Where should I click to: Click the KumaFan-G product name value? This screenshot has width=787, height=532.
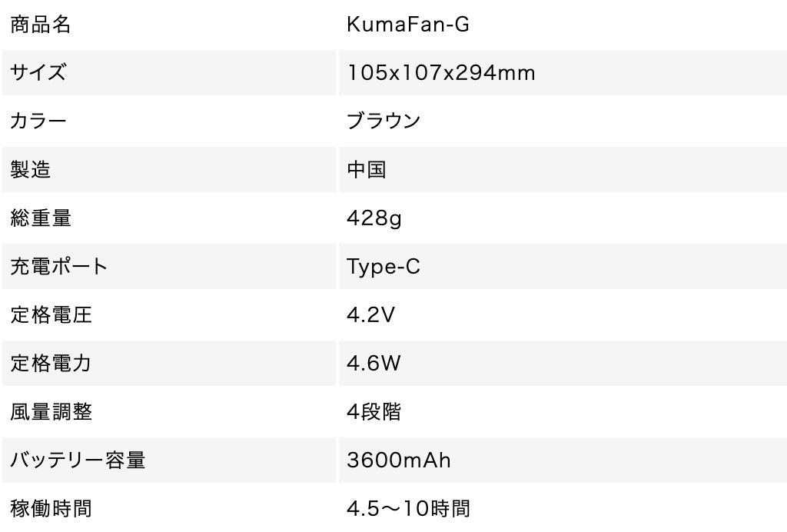(407, 25)
